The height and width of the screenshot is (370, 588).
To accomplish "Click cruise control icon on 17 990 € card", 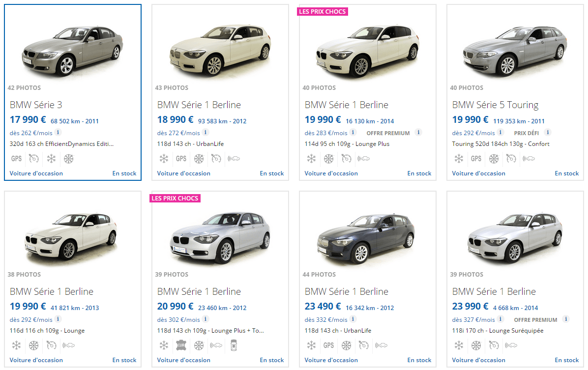I will (33, 159).
